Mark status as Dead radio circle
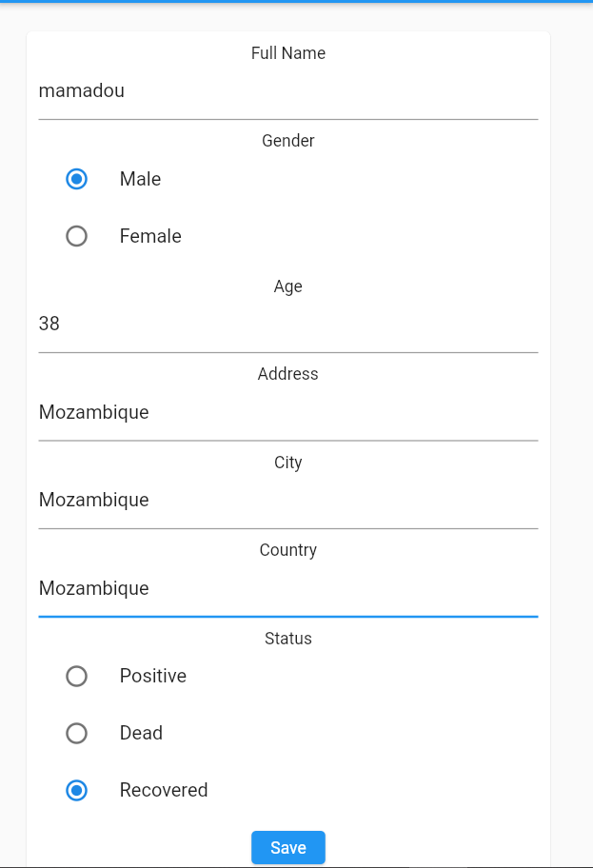 76,733
